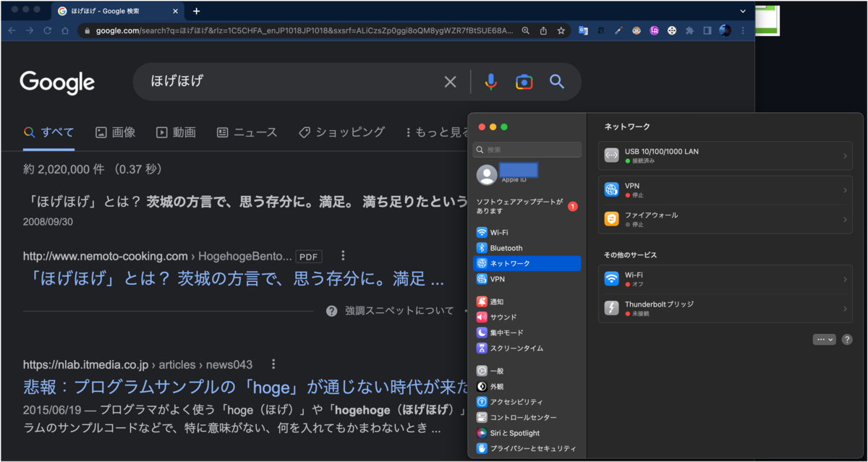Bookmark this page with the star
868x462 pixels.
[561, 30]
